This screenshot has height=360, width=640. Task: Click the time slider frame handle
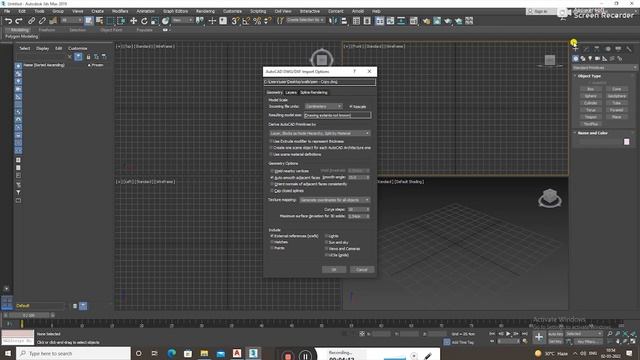(x=29, y=316)
